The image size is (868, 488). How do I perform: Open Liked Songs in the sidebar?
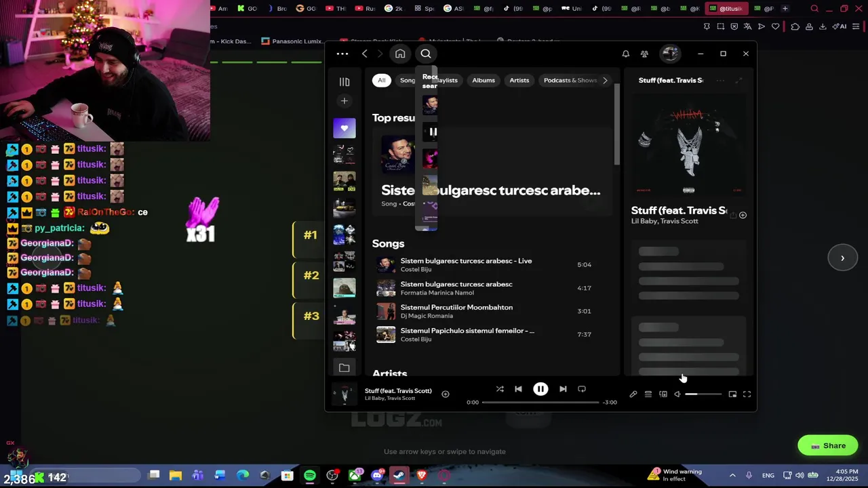pyautogui.click(x=344, y=128)
